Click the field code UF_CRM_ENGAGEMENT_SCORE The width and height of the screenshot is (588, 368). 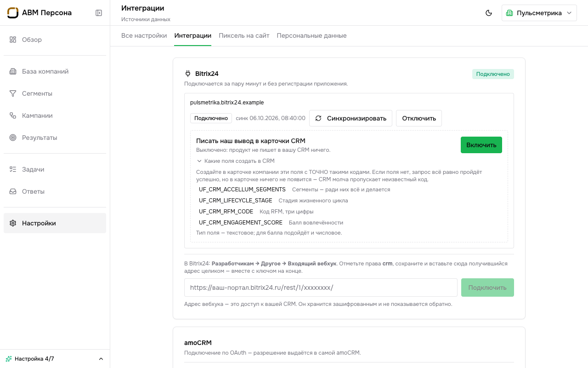[241, 223]
